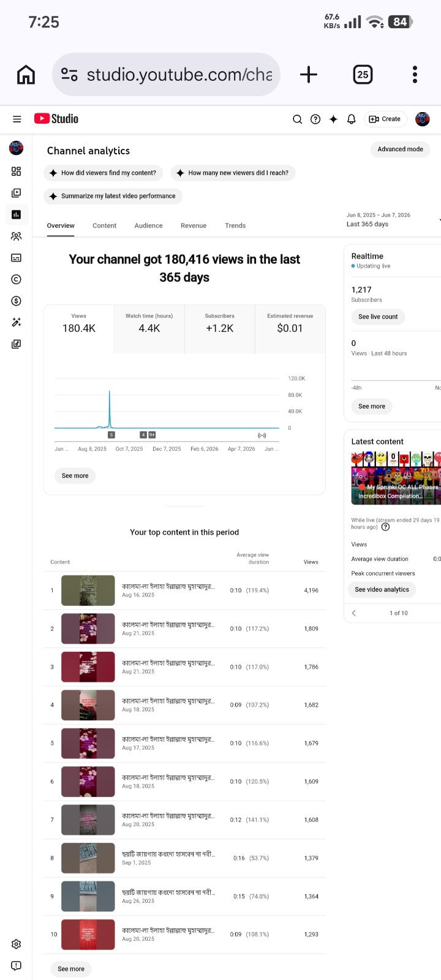The image size is (441, 980).
Task: Click the YouTube Studio logo
Action: (56, 119)
